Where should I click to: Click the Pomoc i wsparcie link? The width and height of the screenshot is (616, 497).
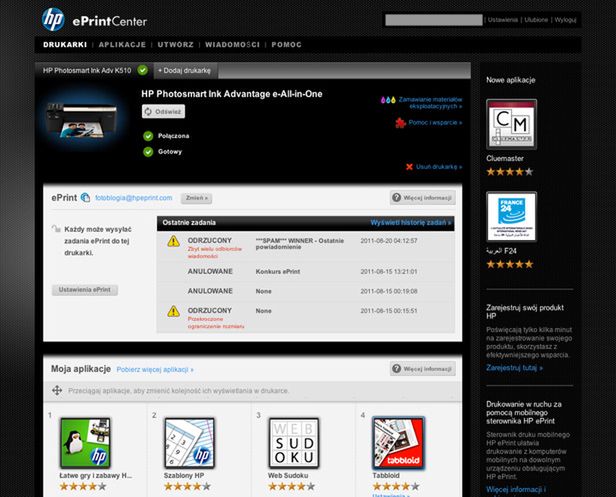pos(435,123)
